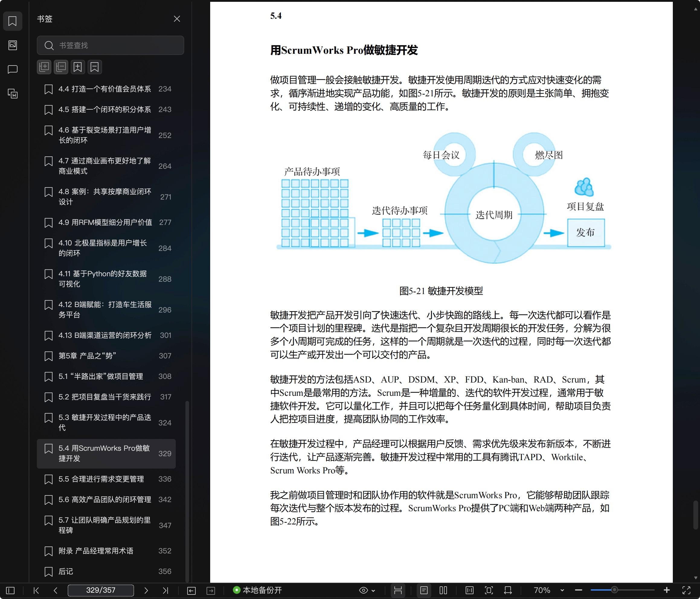This screenshot has width=700, height=599.
Task: Open bookmark 5.3 敏捷开发过程中的产品迭代
Action: [x=106, y=422]
